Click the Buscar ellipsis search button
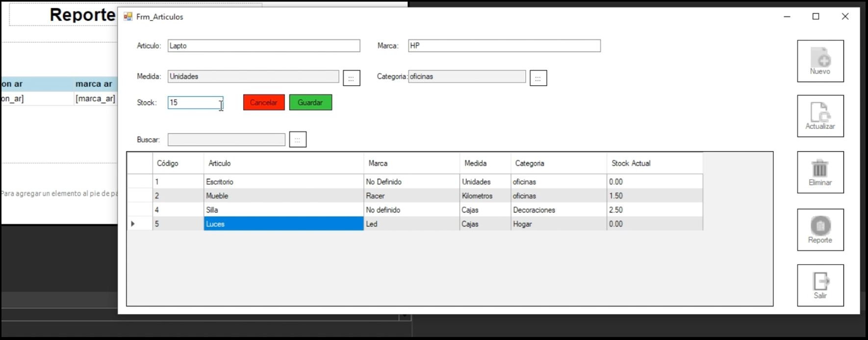The image size is (868, 340). tap(298, 140)
